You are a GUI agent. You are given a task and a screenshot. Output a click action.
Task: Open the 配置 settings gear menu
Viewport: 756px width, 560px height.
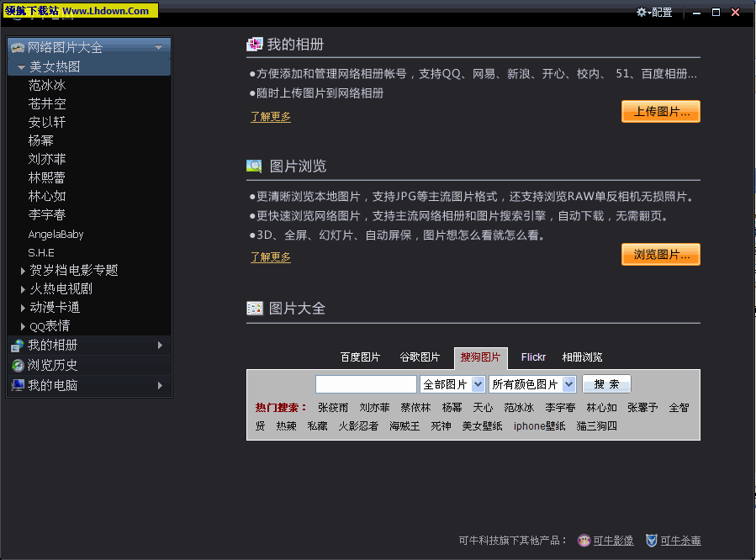[x=653, y=12]
